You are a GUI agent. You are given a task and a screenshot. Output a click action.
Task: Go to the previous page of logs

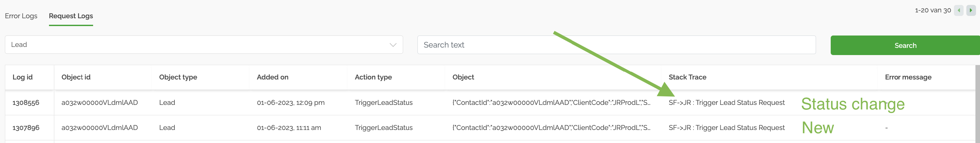959,10
